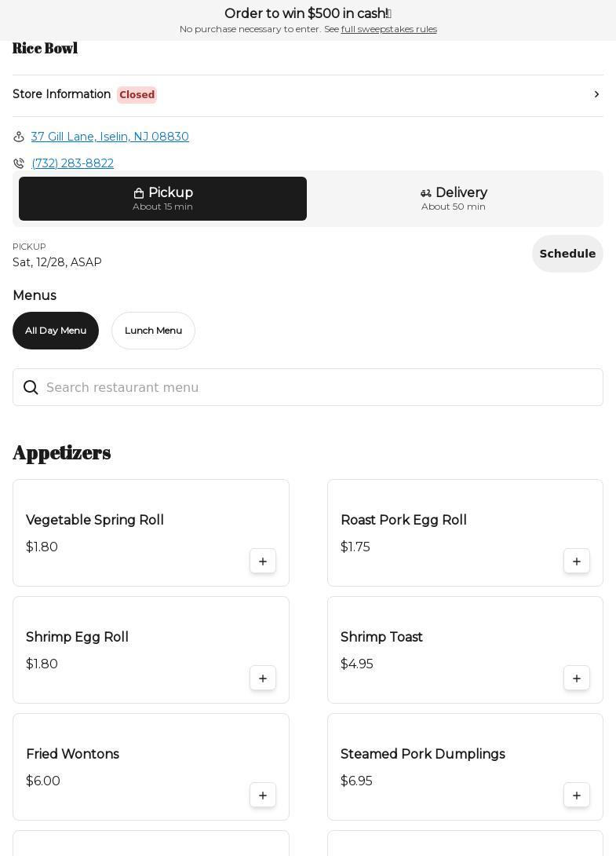Open the full sweepstakes rules link
The image size is (616, 856).
pyautogui.click(x=388, y=29)
